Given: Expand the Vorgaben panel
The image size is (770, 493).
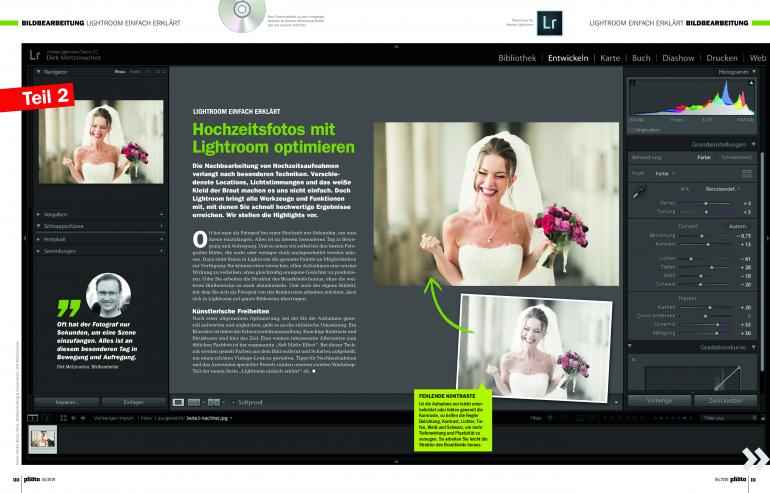Looking at the screenshot, I should pos(38,214).
